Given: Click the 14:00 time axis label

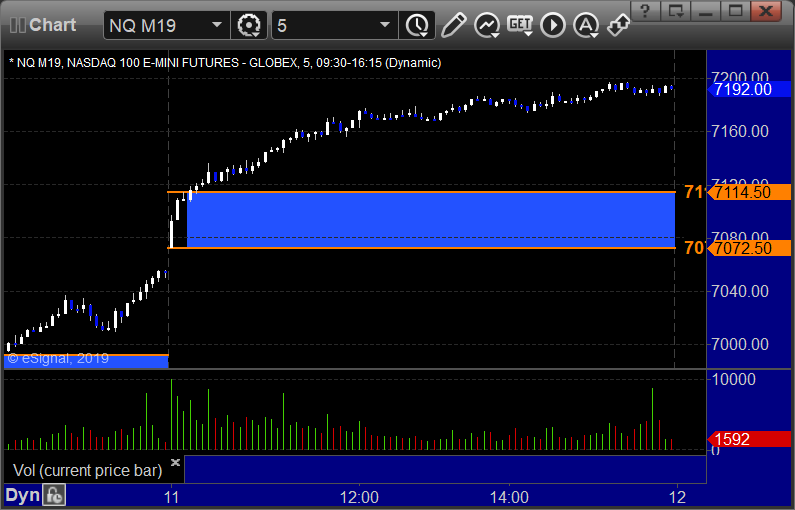Looking at the screenshot, I should point(509,497).
